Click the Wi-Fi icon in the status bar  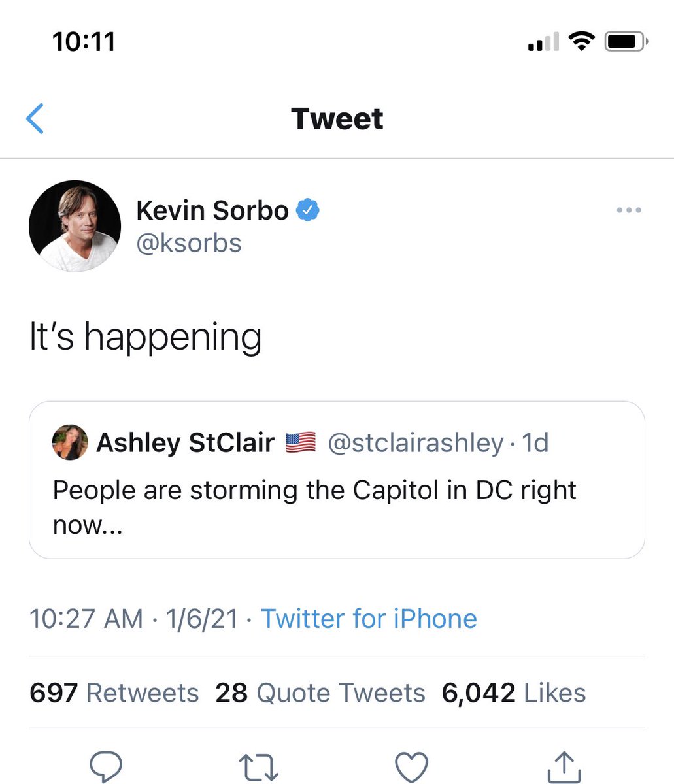(x=581, y=41)
